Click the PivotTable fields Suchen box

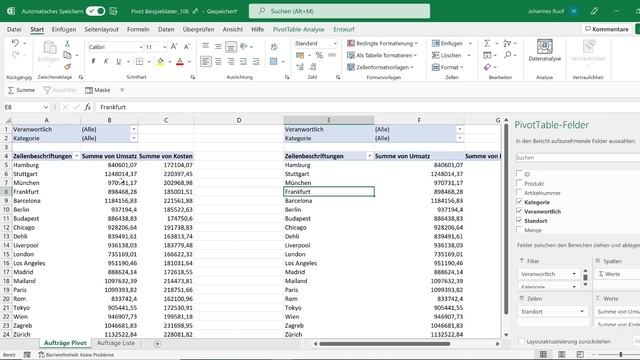577,157
